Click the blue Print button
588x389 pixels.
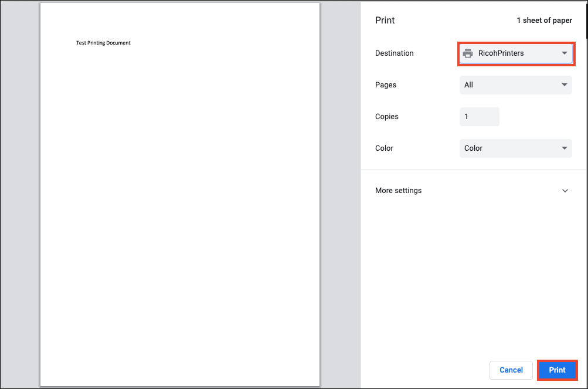pos(558,370)
